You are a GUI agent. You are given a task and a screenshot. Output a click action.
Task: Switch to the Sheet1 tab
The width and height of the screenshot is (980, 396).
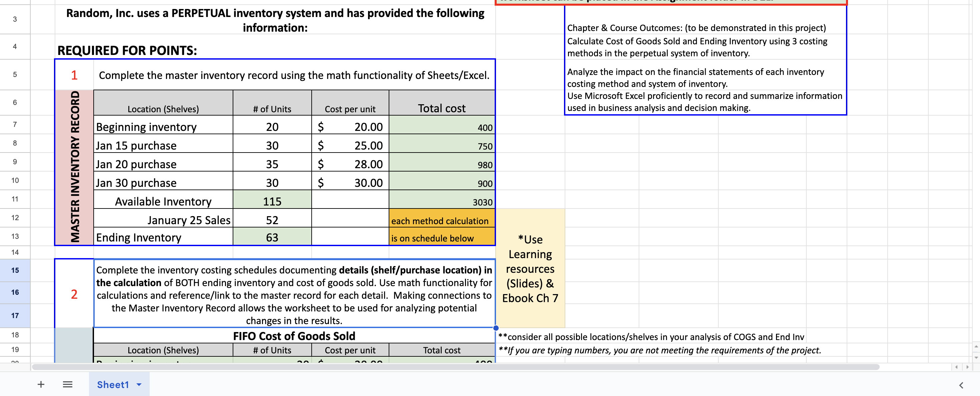(x=113, y=385)
